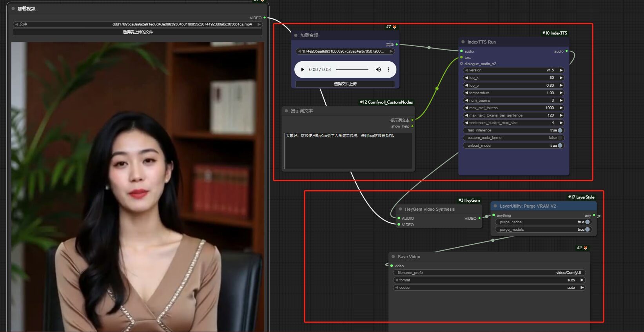Toggle the custom_cuda_kernel switch
This screenshot has width=644, height=332.
(560, 138)
